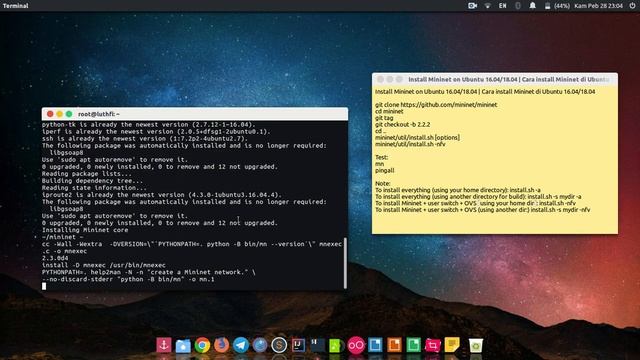Open Telegram from the dock
The image size is (640, 360).
pos(241,345)
